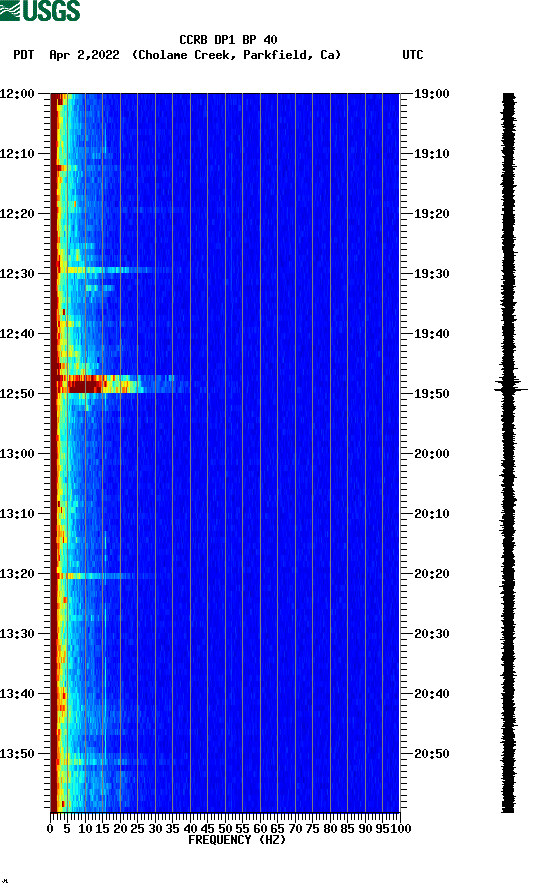
Task: Click the 12:30 PDT time label
Action: point(18,274)
